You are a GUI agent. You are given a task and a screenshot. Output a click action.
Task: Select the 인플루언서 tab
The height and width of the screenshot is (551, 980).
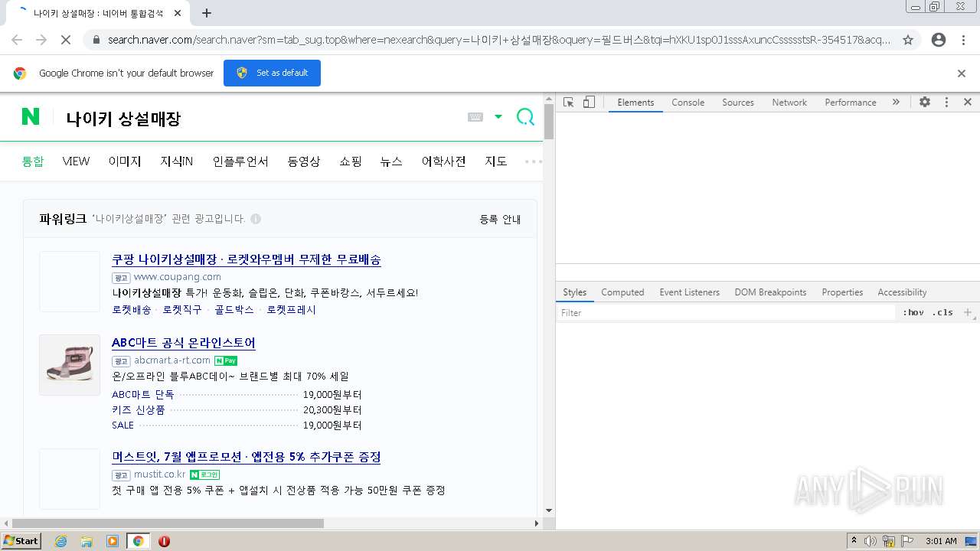240,161
